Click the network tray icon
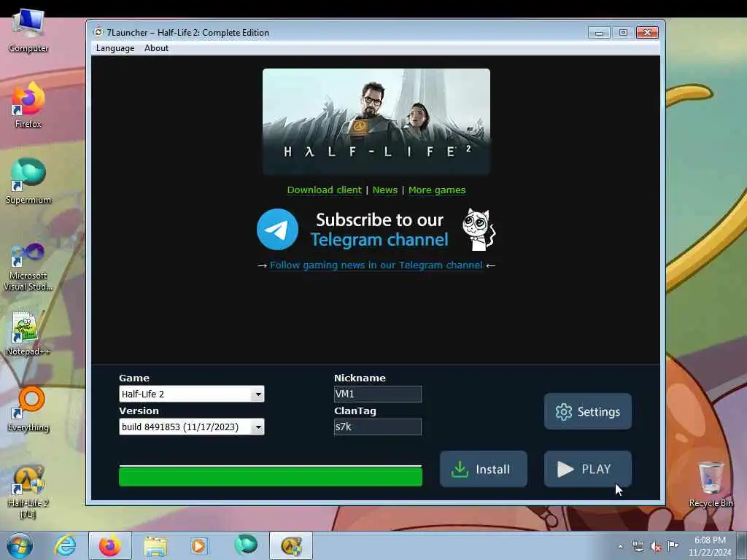 pos(638,546)
